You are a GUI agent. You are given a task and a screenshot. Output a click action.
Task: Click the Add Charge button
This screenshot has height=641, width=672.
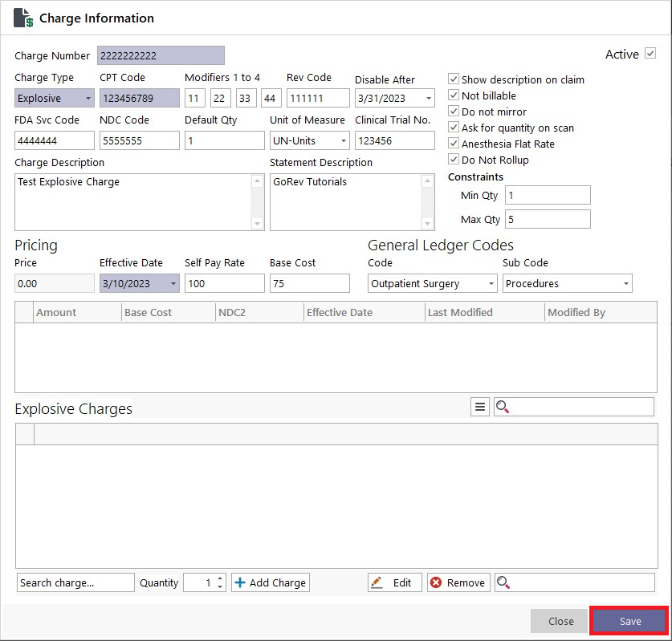[271, 582]
